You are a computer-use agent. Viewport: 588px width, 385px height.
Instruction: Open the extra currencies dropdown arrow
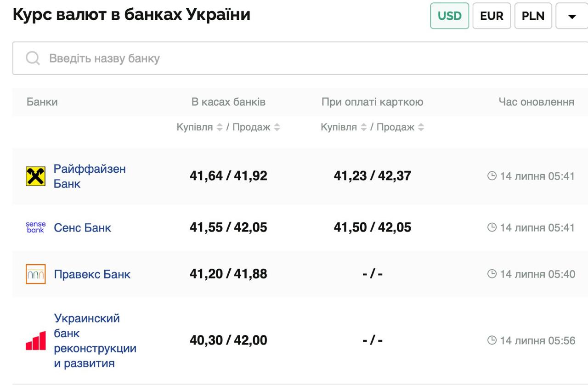pyautogui.click(x=571, y=16)
